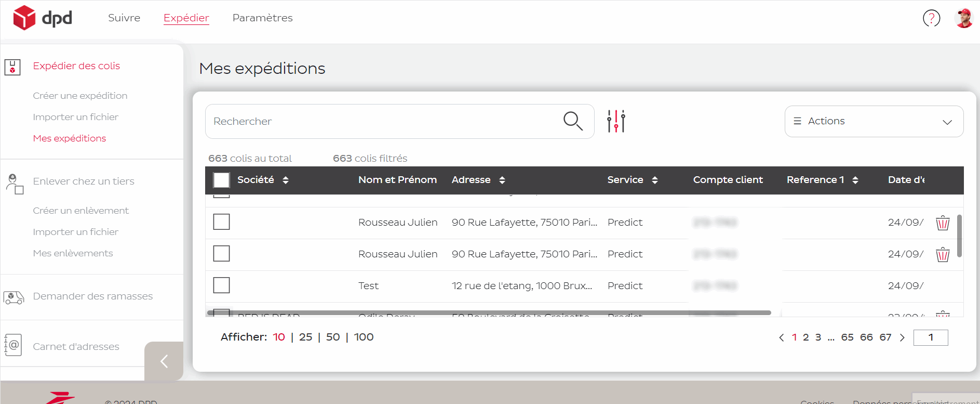Open the Actions dropdown

pyautogui.click(x=874, y=121)
